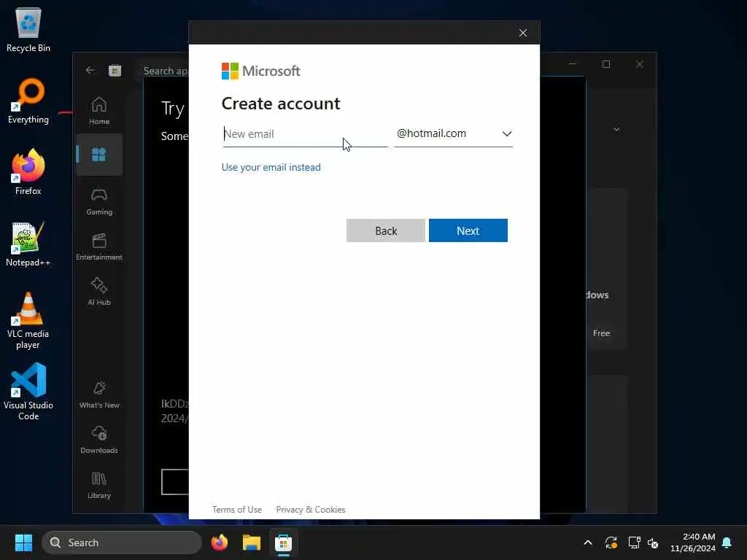
Task: Open Entertainment section in Store sidebar
Action: coord(99,246)
